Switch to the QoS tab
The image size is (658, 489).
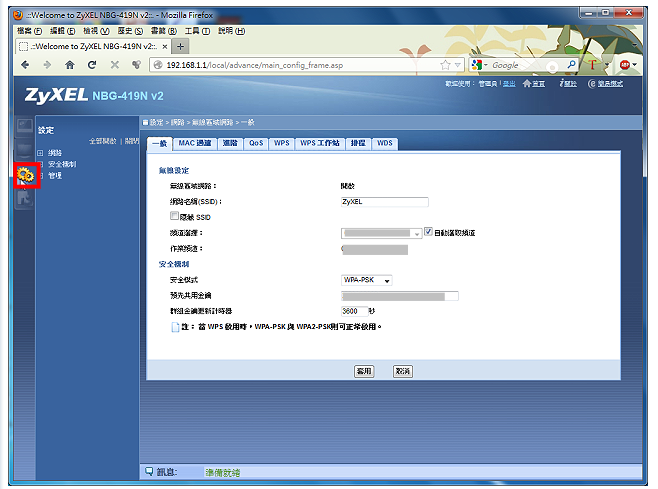pos(256,143)
